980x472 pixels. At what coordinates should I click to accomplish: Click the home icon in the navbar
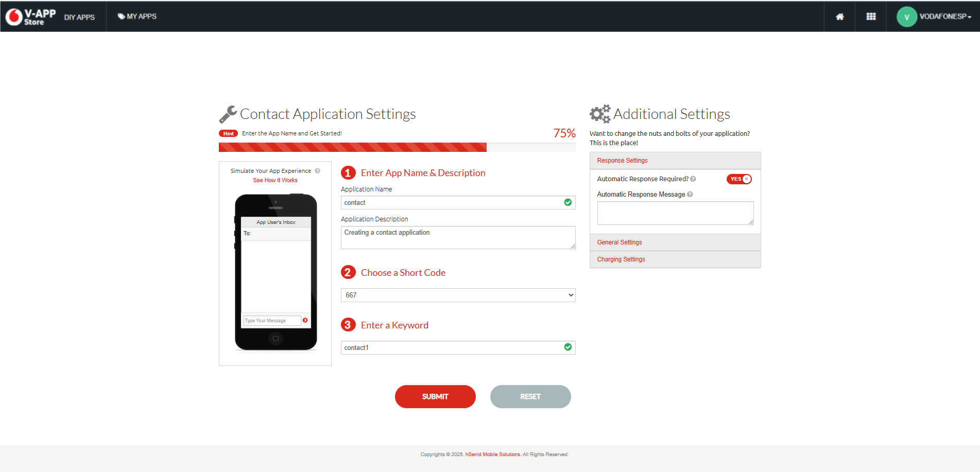[839, 16]
